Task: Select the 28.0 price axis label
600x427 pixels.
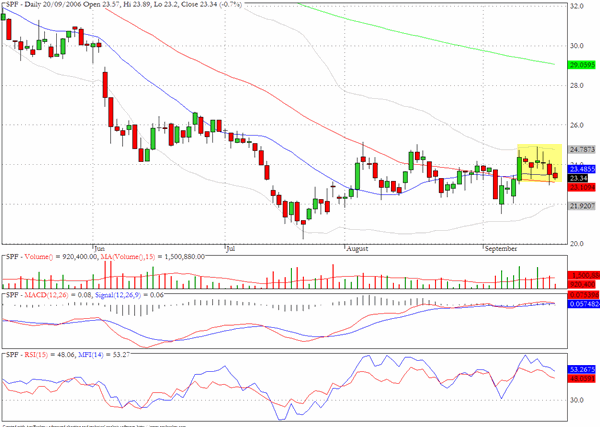Action: [x=577, y=85]
